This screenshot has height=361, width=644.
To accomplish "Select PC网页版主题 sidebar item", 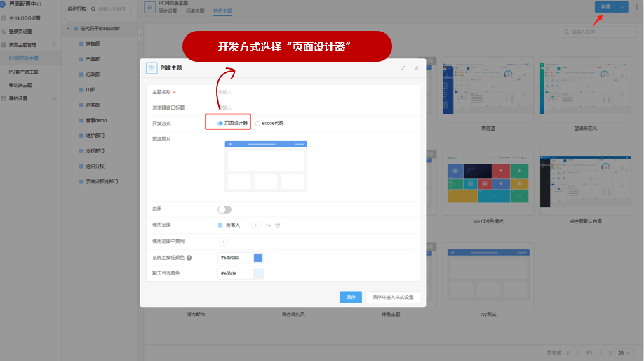I will click(23, 58).
